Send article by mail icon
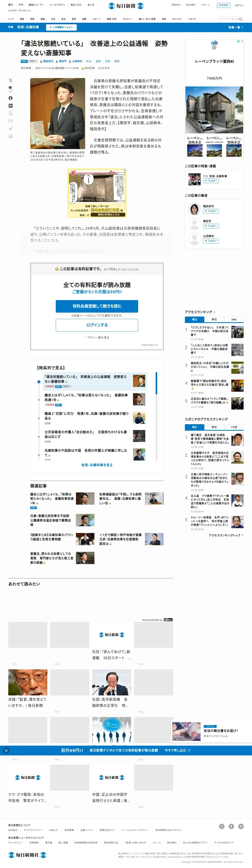 point(10,121)
